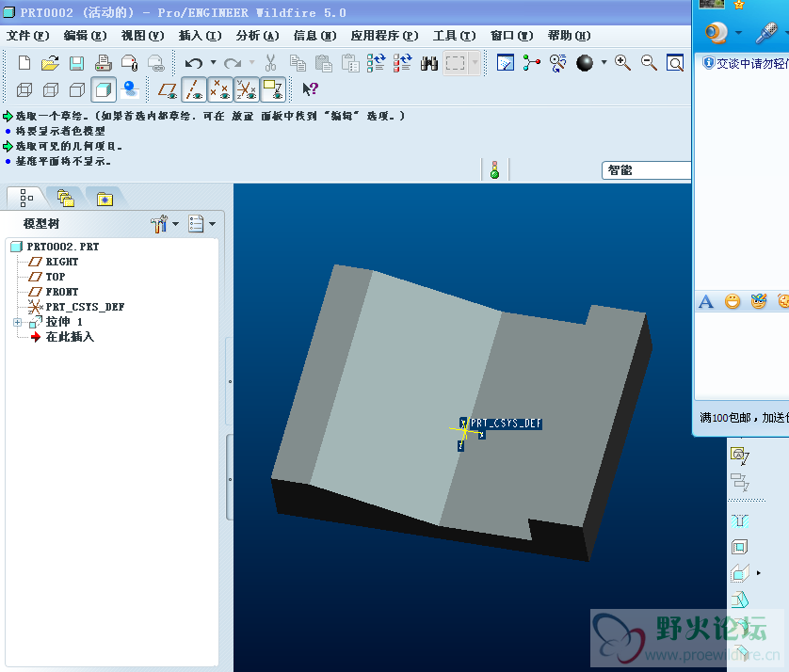Open the 分析(A) menu
789x672 pixels.
(257, 36)
